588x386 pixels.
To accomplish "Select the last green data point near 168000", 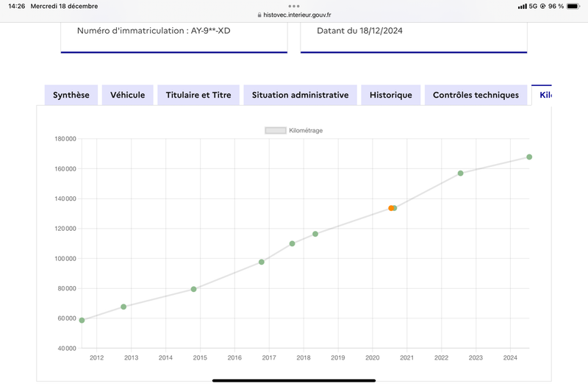I will 529,157.
